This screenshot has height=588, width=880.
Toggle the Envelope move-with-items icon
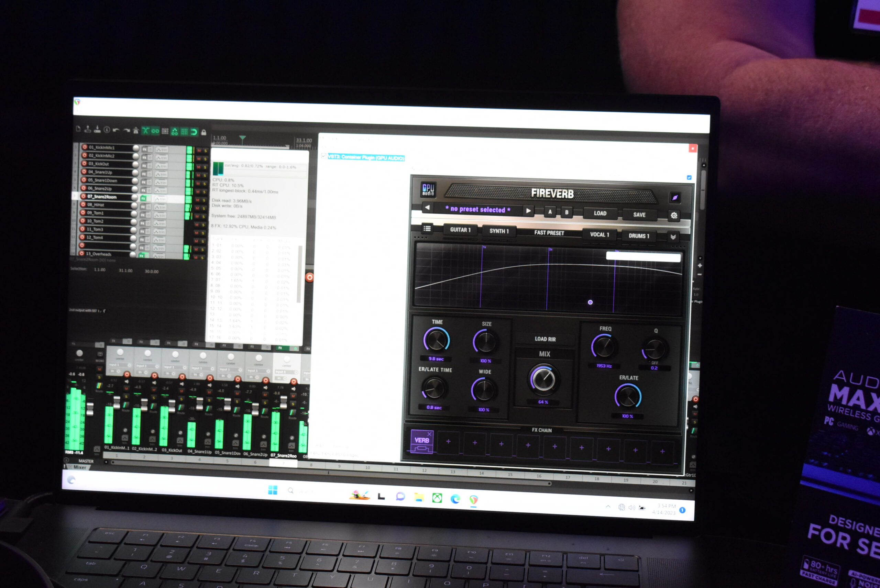pos(175,131)
